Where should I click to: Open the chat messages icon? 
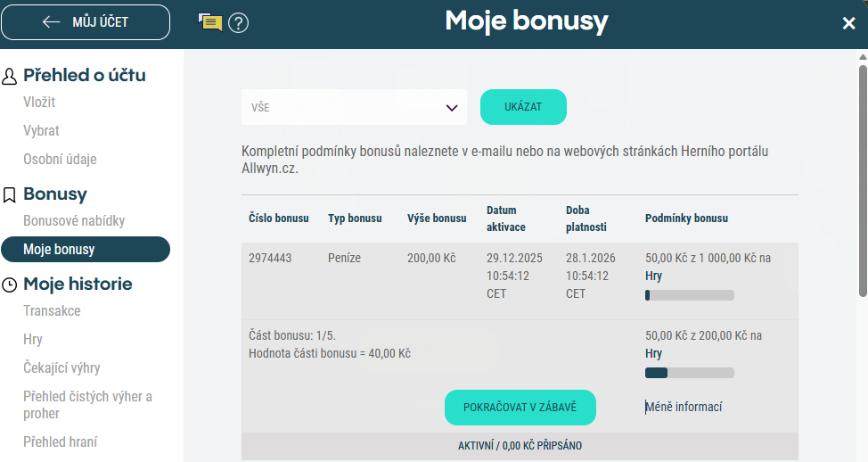[209, 22]
